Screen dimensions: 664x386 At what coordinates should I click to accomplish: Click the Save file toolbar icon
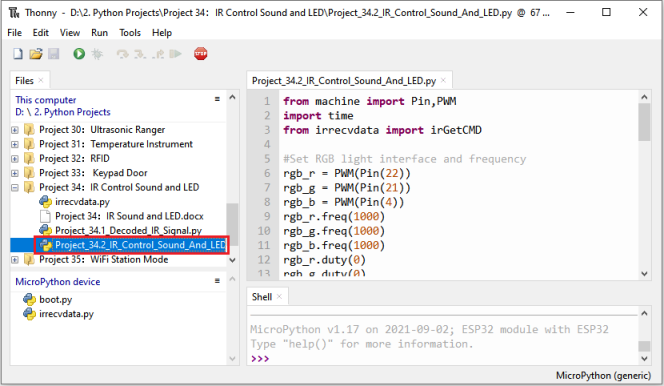tap(53, 54)
